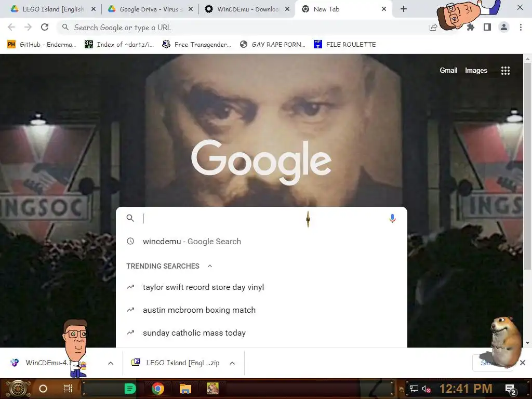The height and width of the screenshot is (399, 532).
Task: Select taylor swift record store day vinyl
Action: tap(261, 287)
